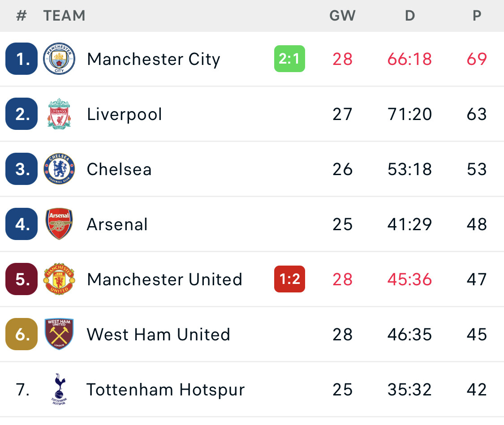Sort table by GW column header
504x425 pixels.
(x=342, y=16)
